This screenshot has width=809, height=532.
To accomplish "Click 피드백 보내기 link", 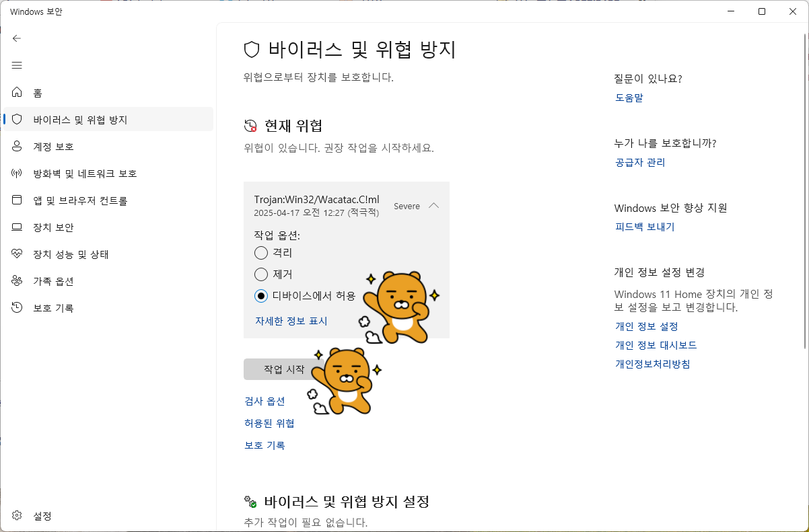I will tap(645, 227).
